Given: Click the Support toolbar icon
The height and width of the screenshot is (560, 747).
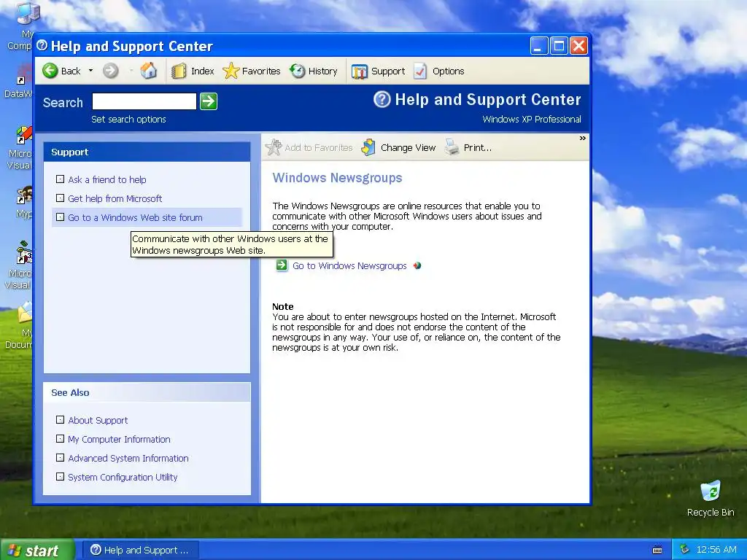Looking at the screenshot, I should 360,71.
